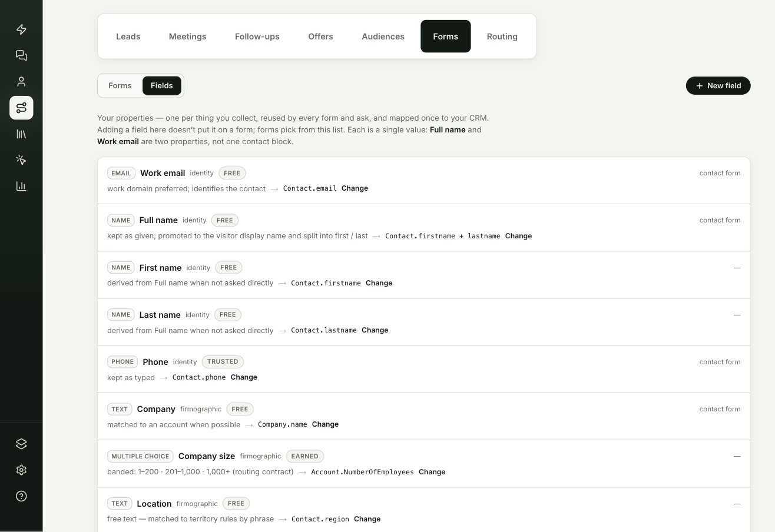Click the Location field title
The height and width of the screenshot is (532, 775).
(x=154, y=504)
